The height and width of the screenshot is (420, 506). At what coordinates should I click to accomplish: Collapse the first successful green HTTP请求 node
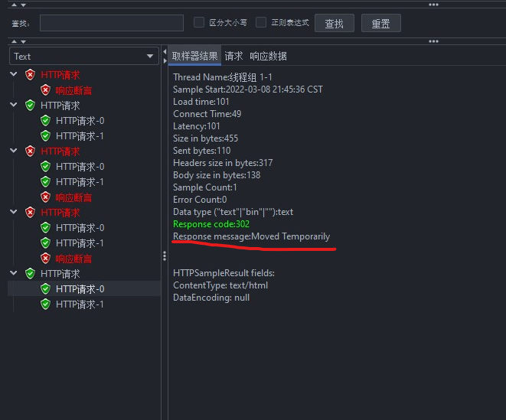(14, 105)
